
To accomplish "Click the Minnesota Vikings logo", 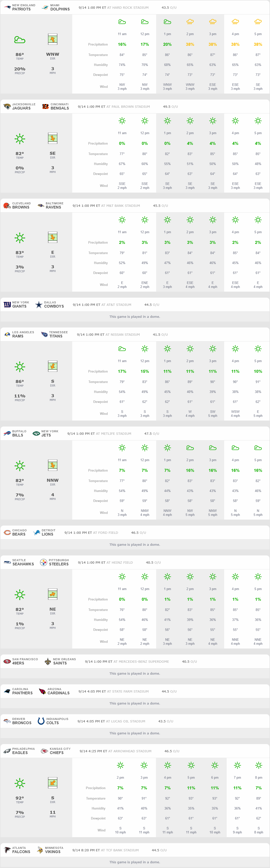I will (x=40, y=850).
